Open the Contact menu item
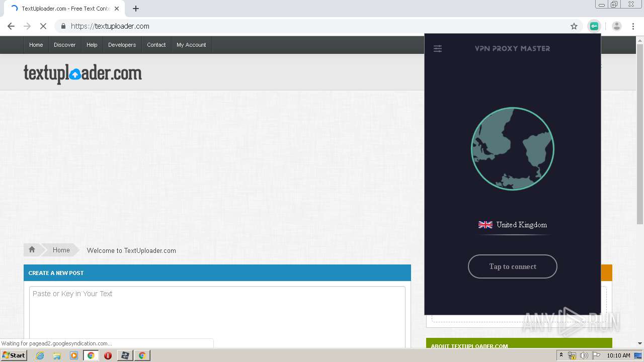The image size is (644, 362). 156,45
